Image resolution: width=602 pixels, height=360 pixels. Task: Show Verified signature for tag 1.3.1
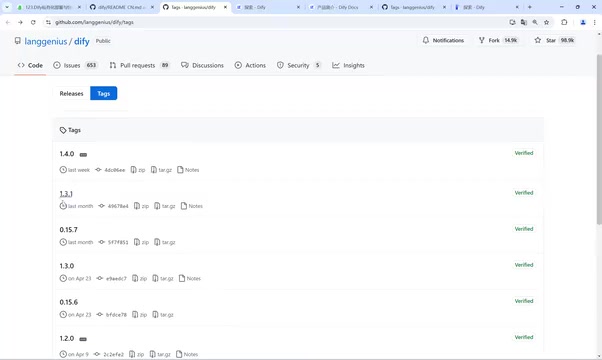pos(524,193)
